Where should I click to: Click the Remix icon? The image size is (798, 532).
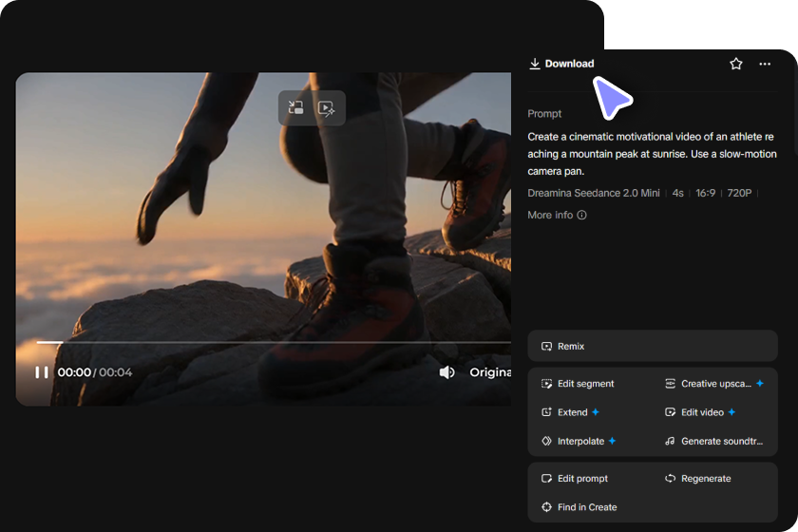coord(546,346)
